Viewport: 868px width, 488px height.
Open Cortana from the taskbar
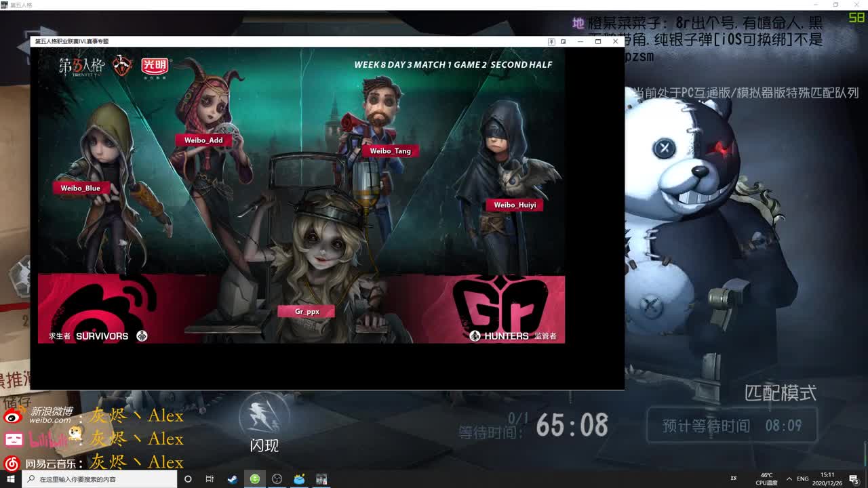point(188,479)
